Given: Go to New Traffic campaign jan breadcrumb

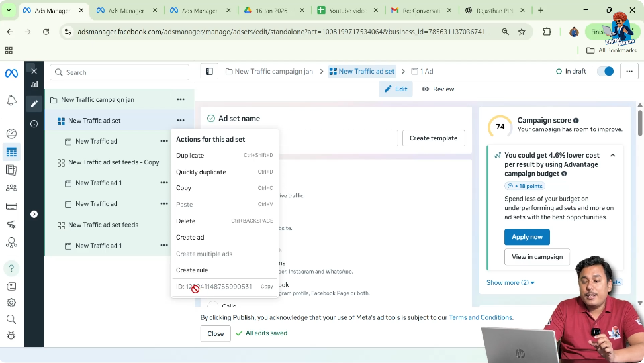Looking at the screenshot, I should (269, 71).
